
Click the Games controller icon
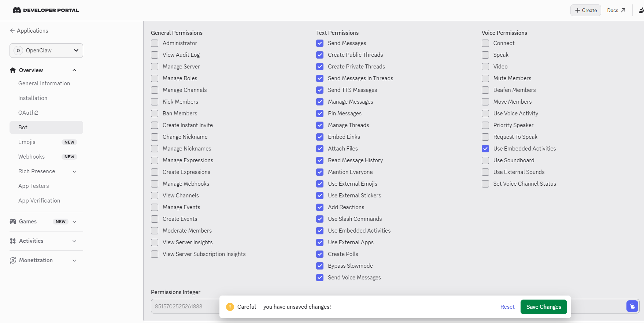tap(13, 222)
